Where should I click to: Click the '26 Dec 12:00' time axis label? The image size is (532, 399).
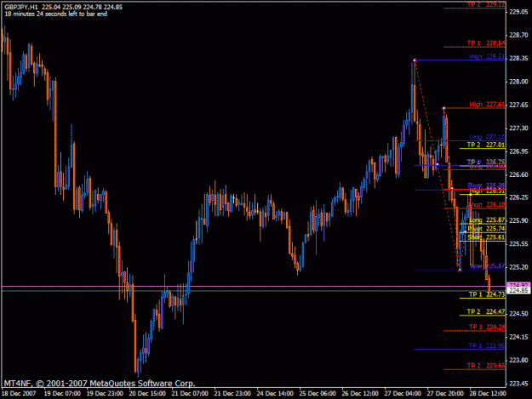point(360,394)
